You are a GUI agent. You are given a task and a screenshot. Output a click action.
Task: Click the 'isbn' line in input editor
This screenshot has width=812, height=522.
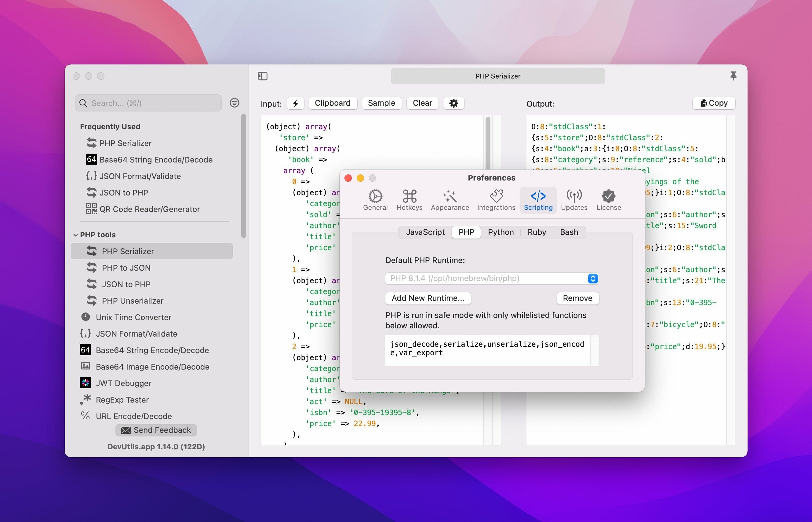(362, 413)
